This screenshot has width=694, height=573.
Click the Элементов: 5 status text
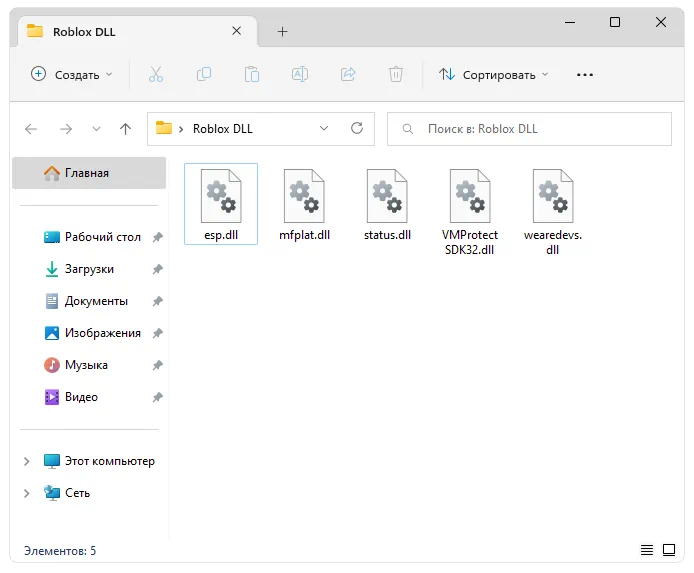coord(60,550)
